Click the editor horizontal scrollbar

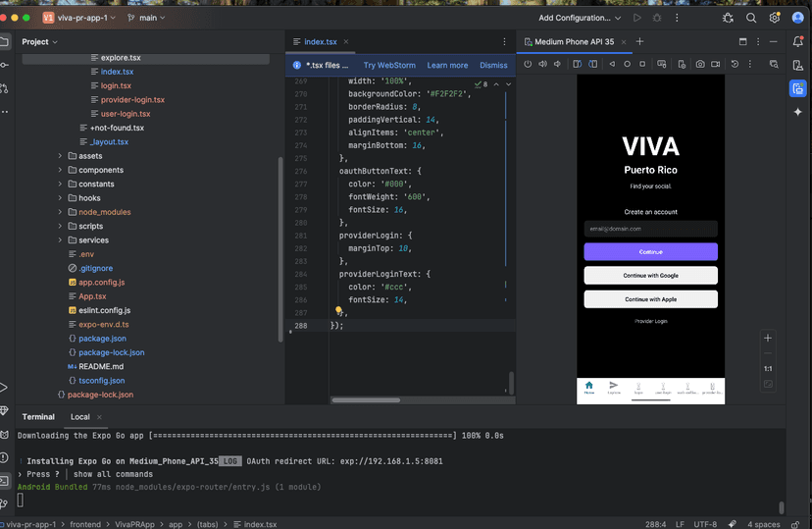click(x=366, y=400)
